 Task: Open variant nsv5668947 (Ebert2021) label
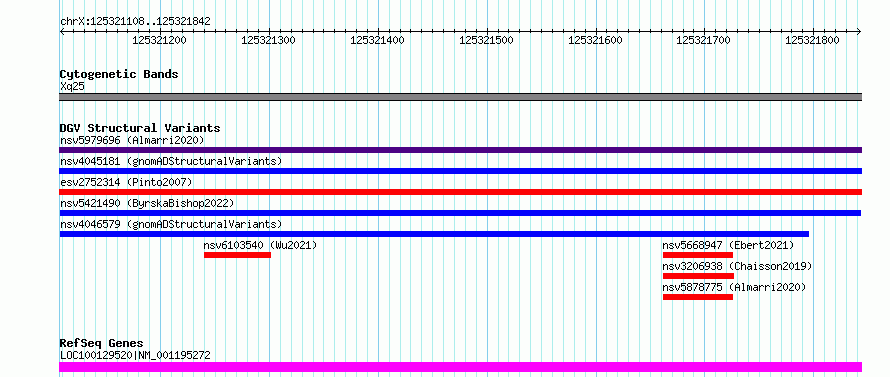pos(728,245)
